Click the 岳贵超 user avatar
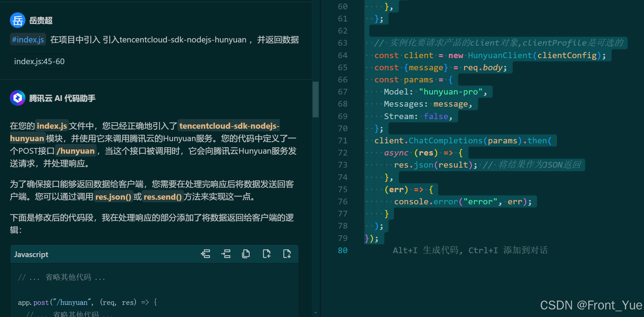 coord(17,20)
